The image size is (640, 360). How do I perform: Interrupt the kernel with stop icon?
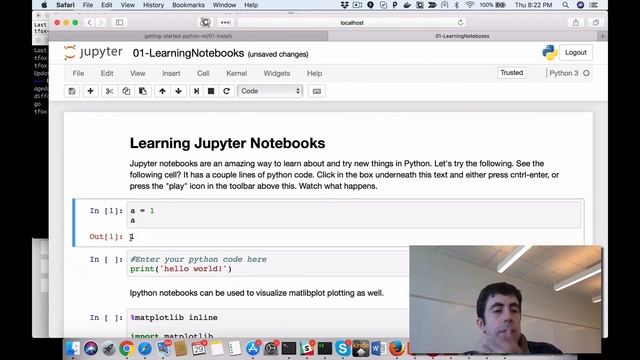211,91
